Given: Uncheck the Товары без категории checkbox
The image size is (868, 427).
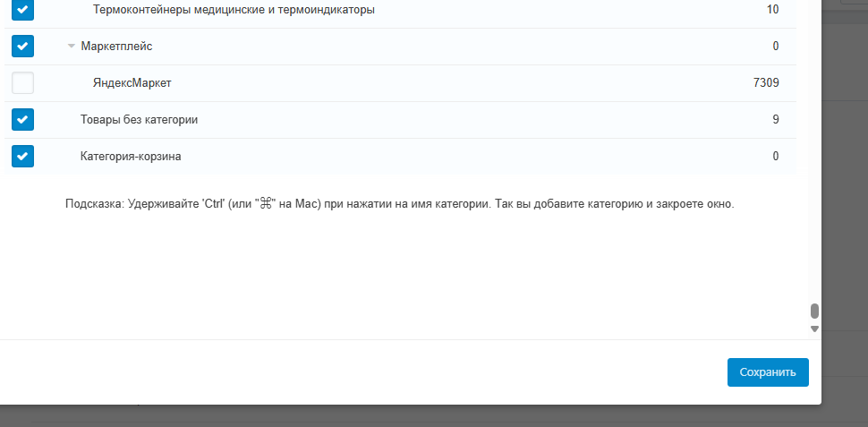Looking at the screenshot, I should tap(22, 119).
